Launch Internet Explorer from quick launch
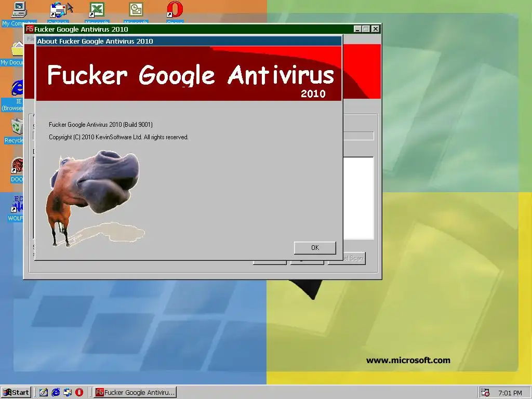Image resolution: width=532 pixels, height=399 pixels. [56, 393]
